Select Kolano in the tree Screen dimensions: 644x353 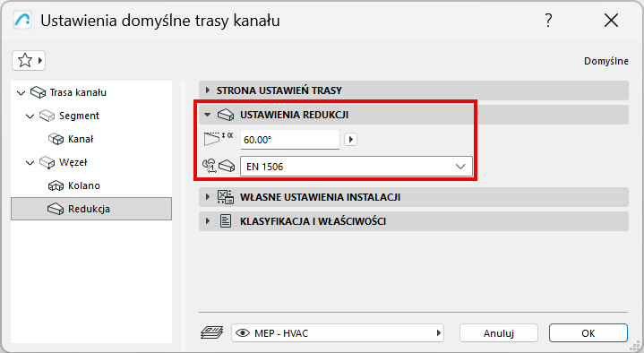(84, 185)
